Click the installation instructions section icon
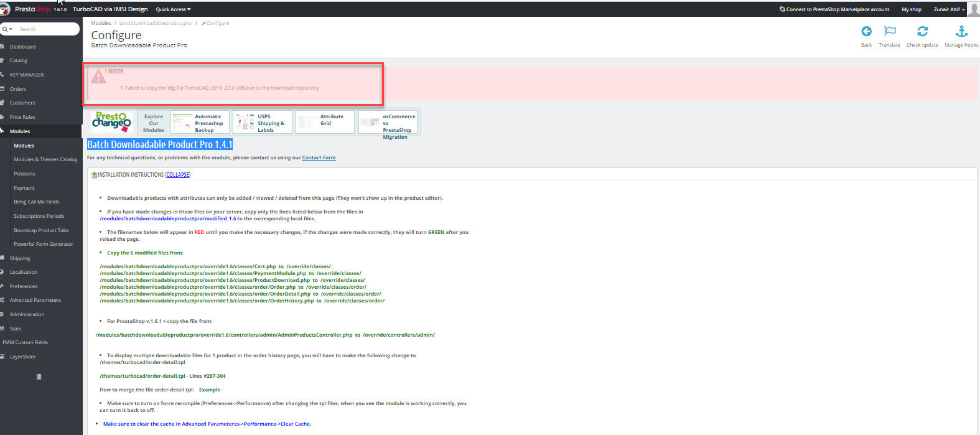 point(94,175)
